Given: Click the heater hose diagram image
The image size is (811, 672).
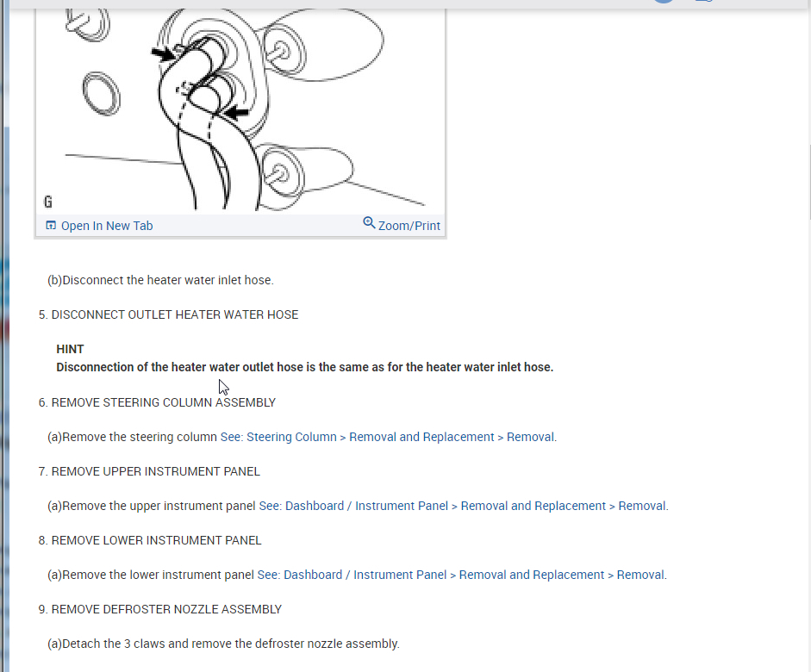Looking at the screenshot, I should [x=240, y=109].
